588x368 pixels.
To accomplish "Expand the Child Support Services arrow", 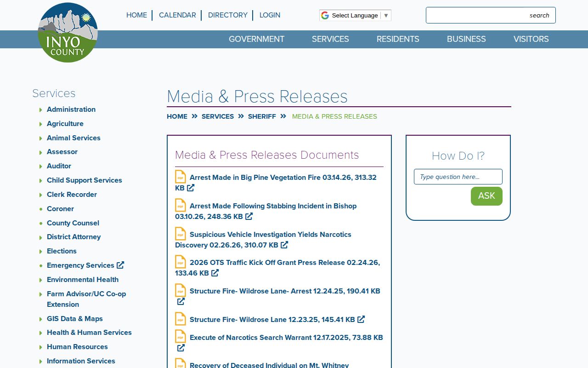I will (x=41, y=181).
